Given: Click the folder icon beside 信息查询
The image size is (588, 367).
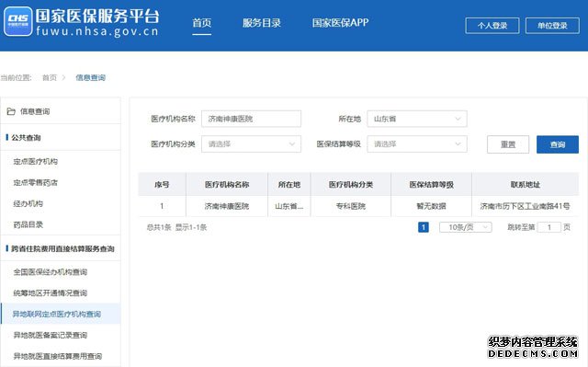Looking at the screenshot, I should (11, 111).
